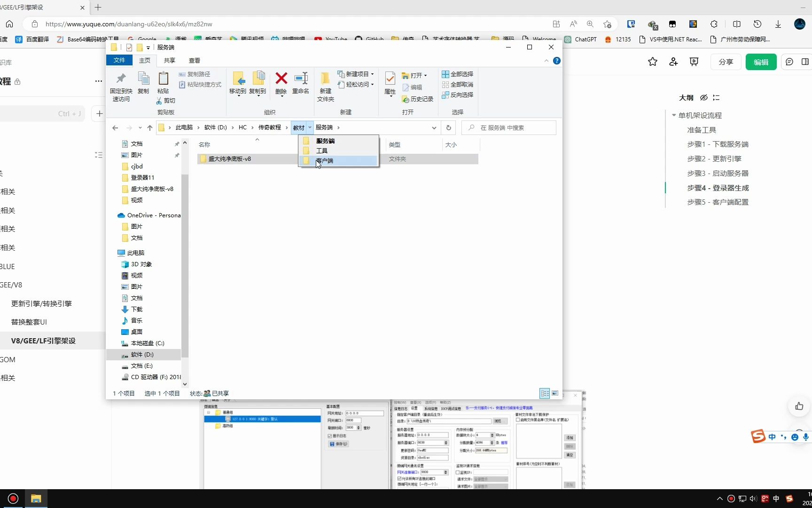Open browser downloads icon
This screenshot has height=508, width=812.
(x=778, y=24)
